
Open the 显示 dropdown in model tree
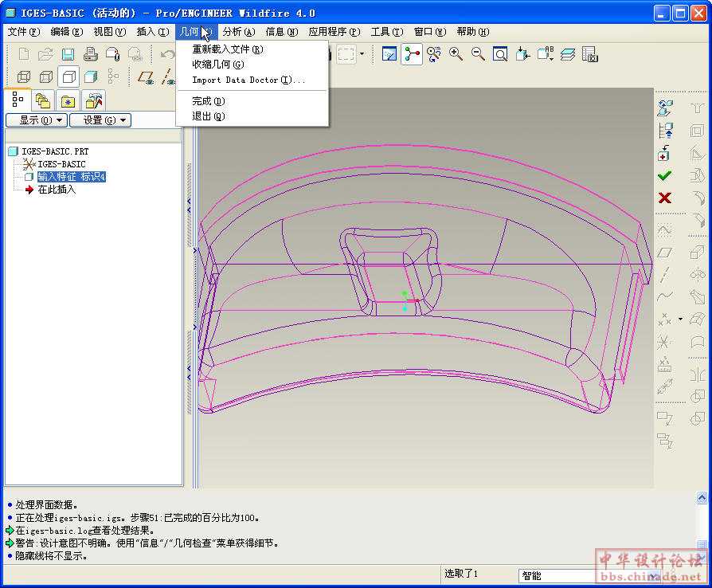(37, 120)
